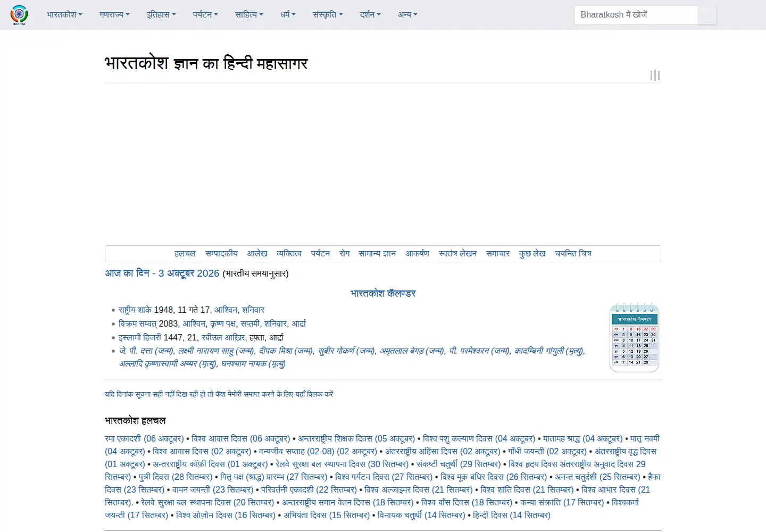Click the विश्व पर्यटन दिवस (27 सितम्बर) link
The height and width of the screenshot is (532, 766).
[x=384, y=477]
